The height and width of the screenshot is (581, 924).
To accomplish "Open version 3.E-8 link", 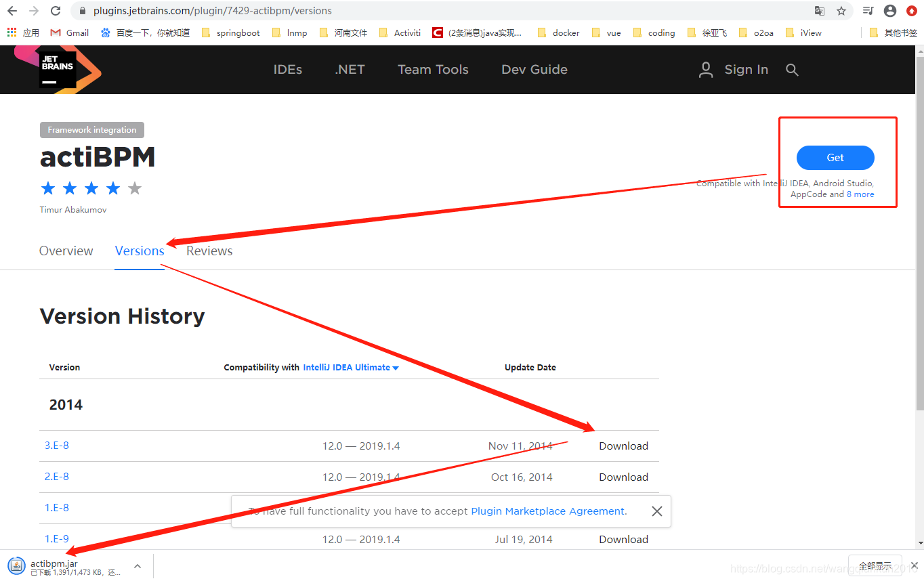I will click(x=57, y=446).
